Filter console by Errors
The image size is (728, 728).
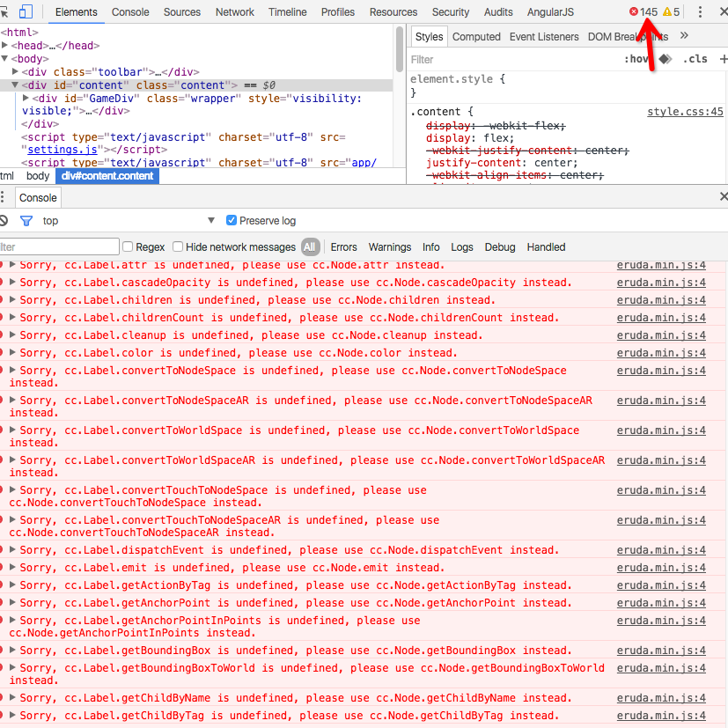pyautogui.click(x=343, y=247)
